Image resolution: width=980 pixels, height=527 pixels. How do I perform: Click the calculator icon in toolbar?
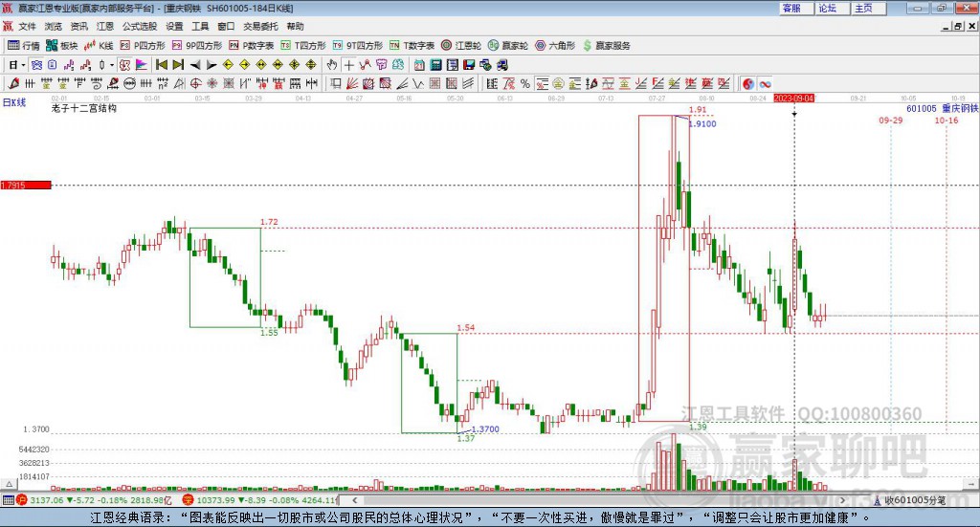point(435,65)
